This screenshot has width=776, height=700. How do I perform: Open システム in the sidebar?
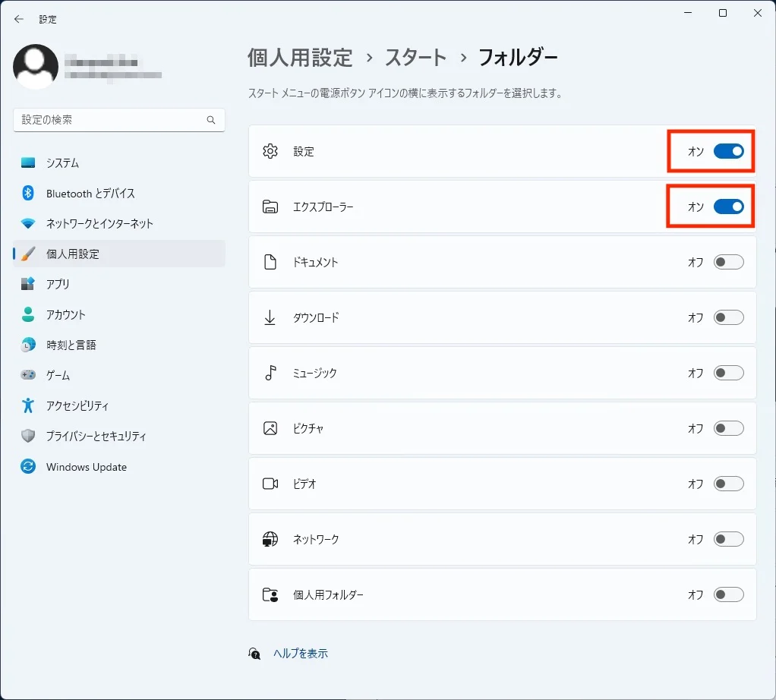click(x=62, y=163)
